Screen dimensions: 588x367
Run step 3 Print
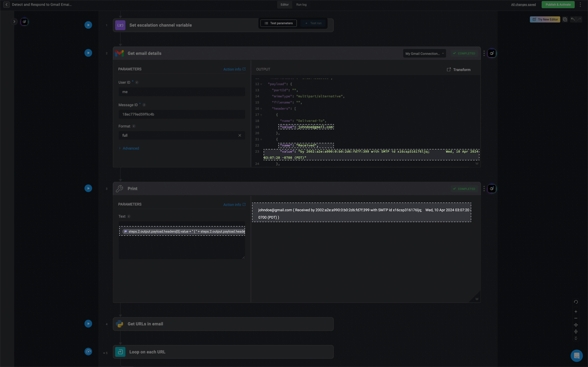coord(88,188)
